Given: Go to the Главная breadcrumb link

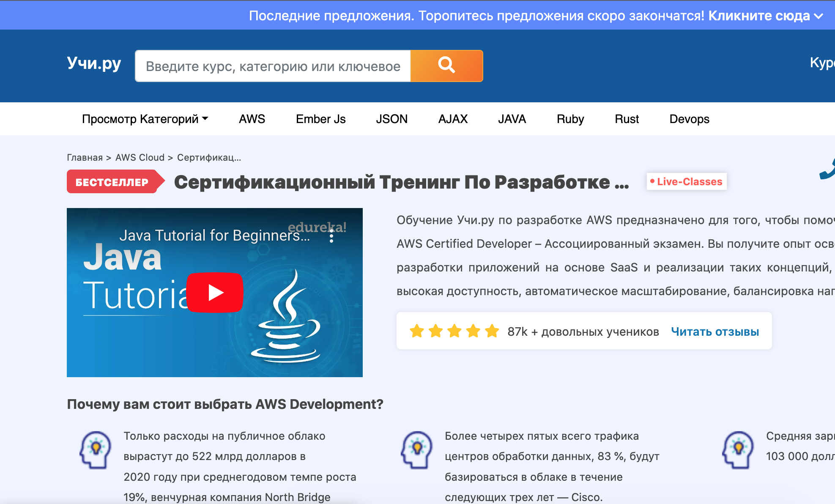Looking at the screenshot, I should [x=84, y=157].
